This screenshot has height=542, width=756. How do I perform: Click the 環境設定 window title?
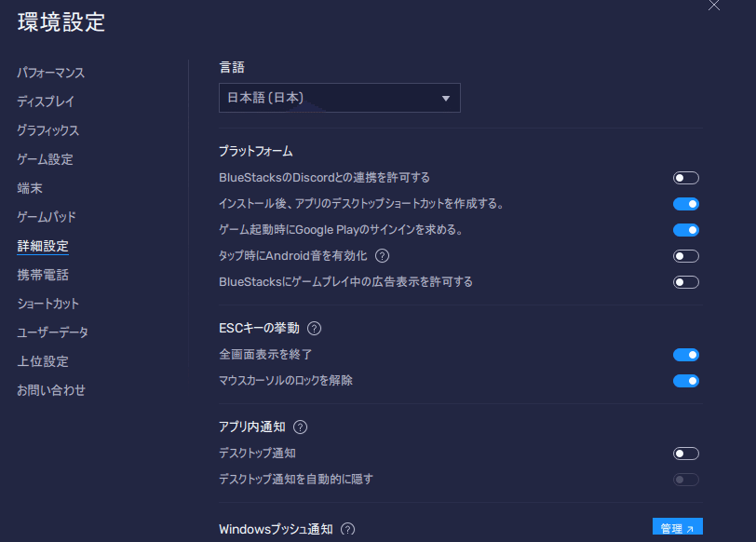[61, 22]
